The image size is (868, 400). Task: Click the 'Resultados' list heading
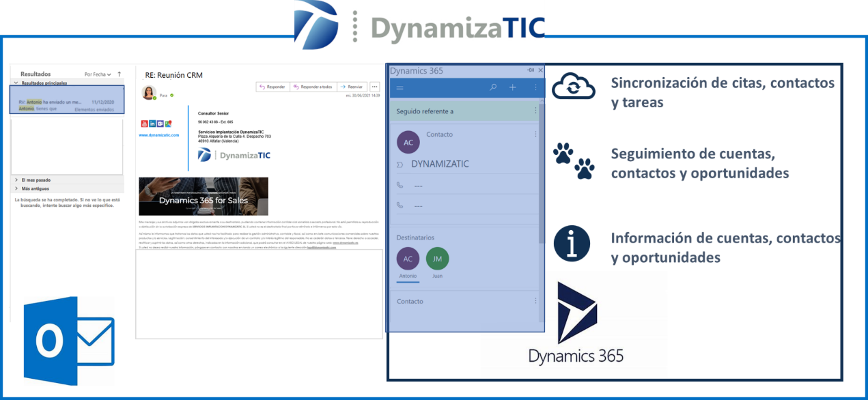coord(36,74)
